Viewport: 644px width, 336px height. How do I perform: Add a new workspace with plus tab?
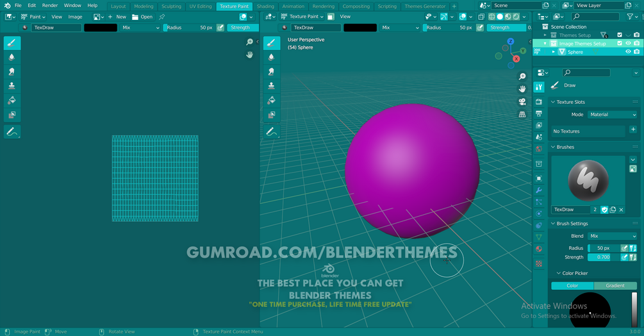coord(454,6)
